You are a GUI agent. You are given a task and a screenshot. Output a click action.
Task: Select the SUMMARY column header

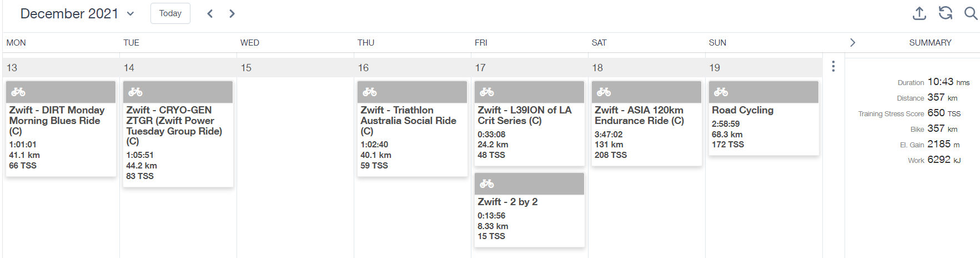point(930,43)
